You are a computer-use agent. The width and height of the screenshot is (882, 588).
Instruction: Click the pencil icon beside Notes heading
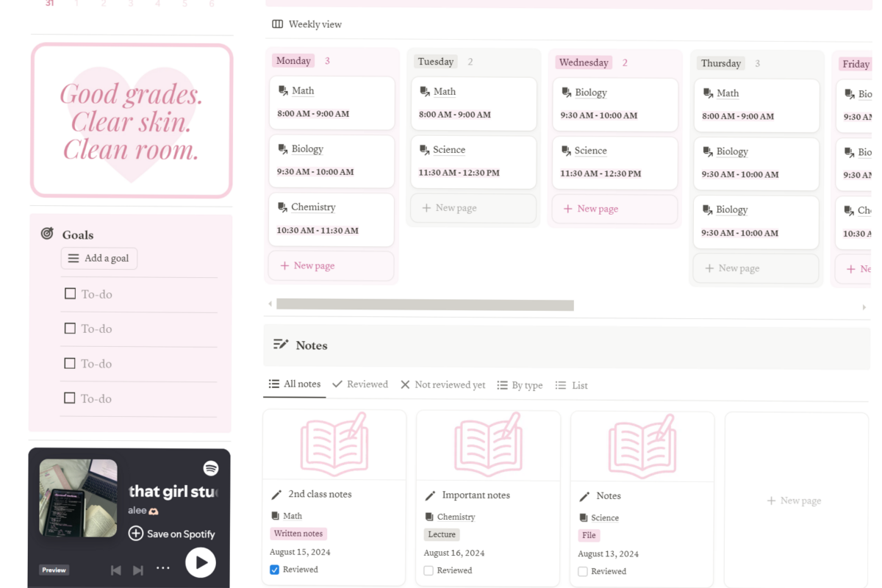(x=280, y=344)
